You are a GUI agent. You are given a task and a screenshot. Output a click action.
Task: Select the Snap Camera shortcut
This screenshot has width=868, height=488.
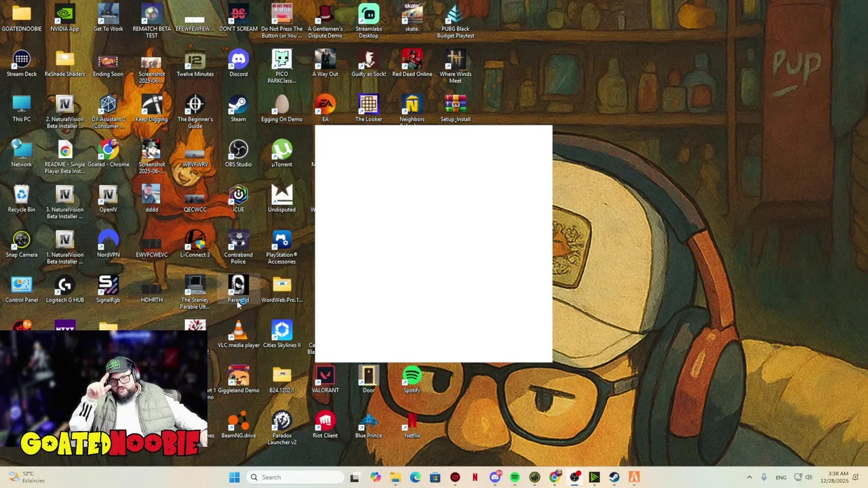(x=22, y=244)
